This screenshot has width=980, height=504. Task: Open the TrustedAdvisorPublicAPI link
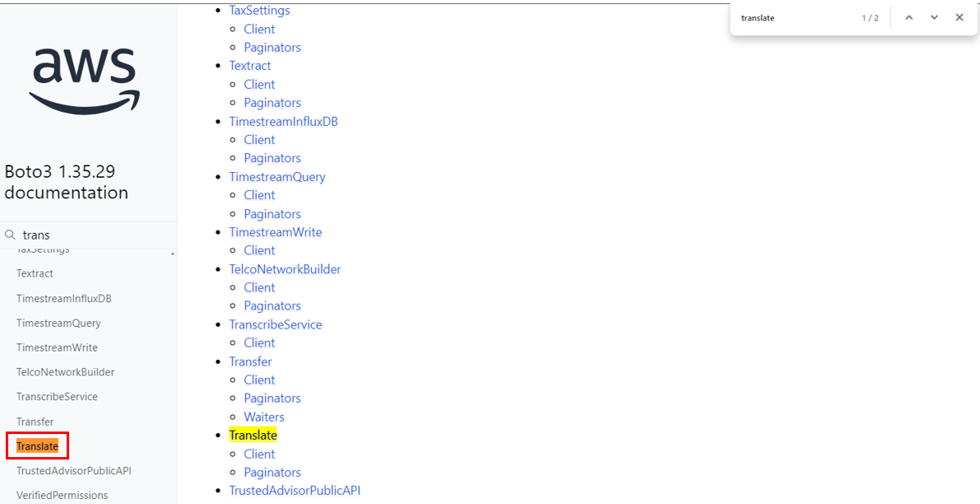295,490
